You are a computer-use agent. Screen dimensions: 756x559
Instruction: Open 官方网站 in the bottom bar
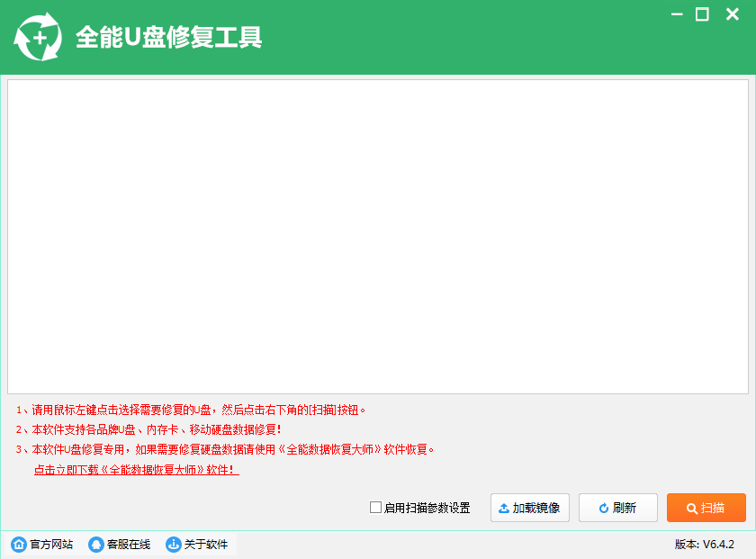coord(42,545)
